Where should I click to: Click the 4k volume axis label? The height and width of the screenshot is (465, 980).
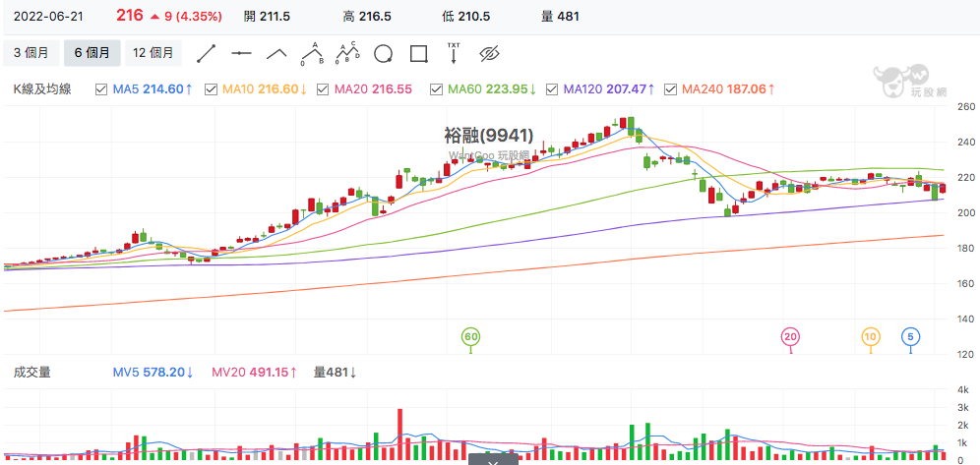click(x=963, y=390)
